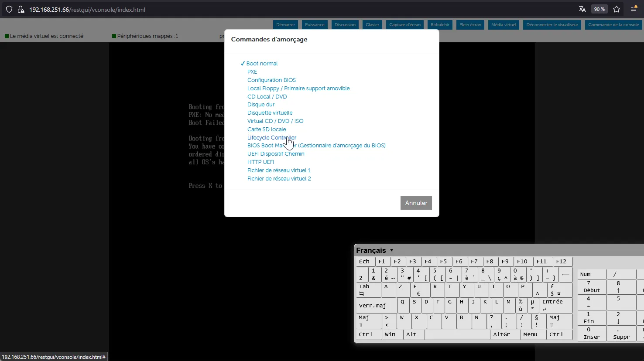Viewport: 644px width, 361px height.
Task: Toggle the AltGr virtual key
Action: (505, 334)
